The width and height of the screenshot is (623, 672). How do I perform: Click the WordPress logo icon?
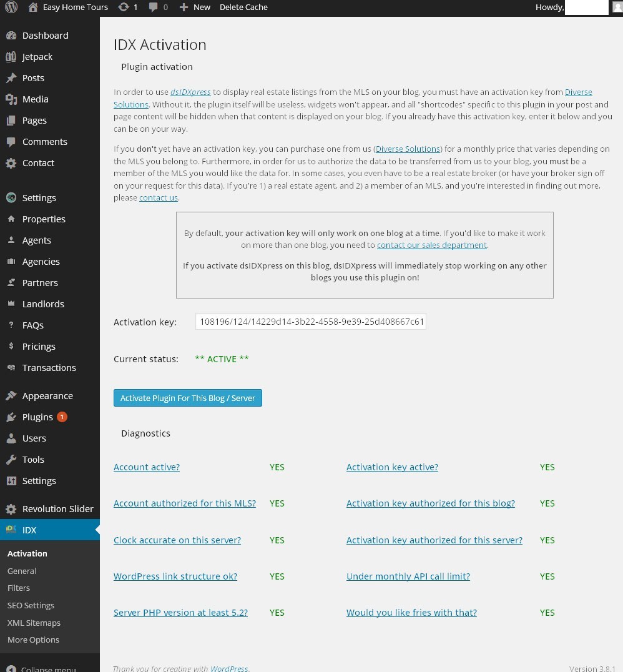[x=11, y=7]
